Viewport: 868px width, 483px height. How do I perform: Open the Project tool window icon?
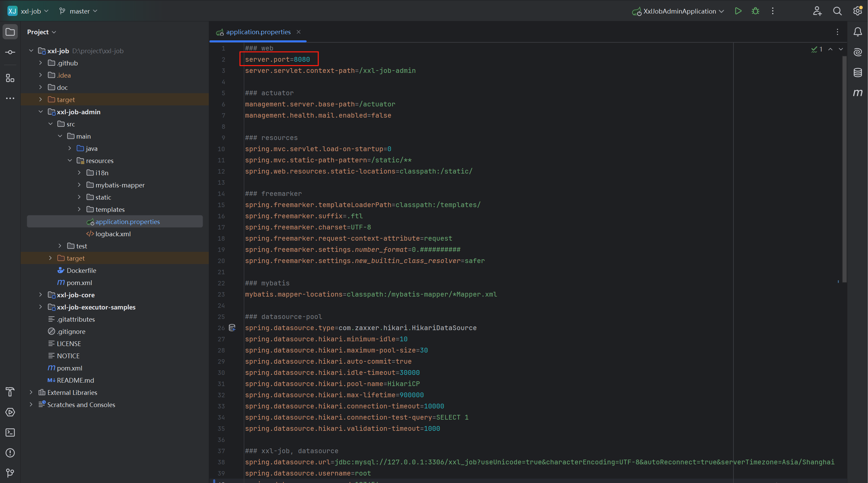pos(10,32)
